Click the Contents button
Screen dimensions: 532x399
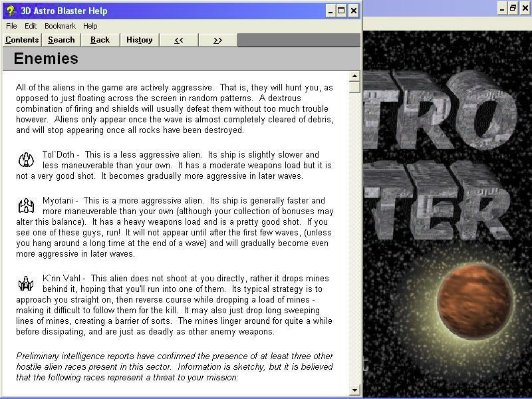point(22,40)
